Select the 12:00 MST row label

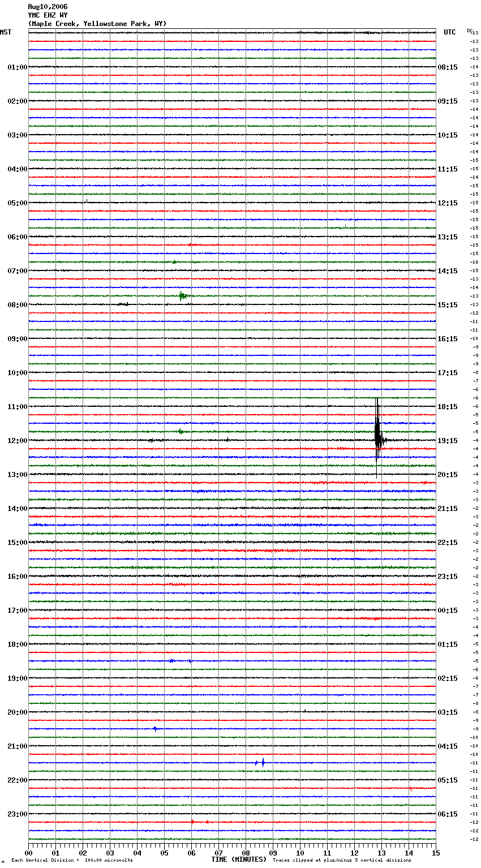(x=18, y=441)
